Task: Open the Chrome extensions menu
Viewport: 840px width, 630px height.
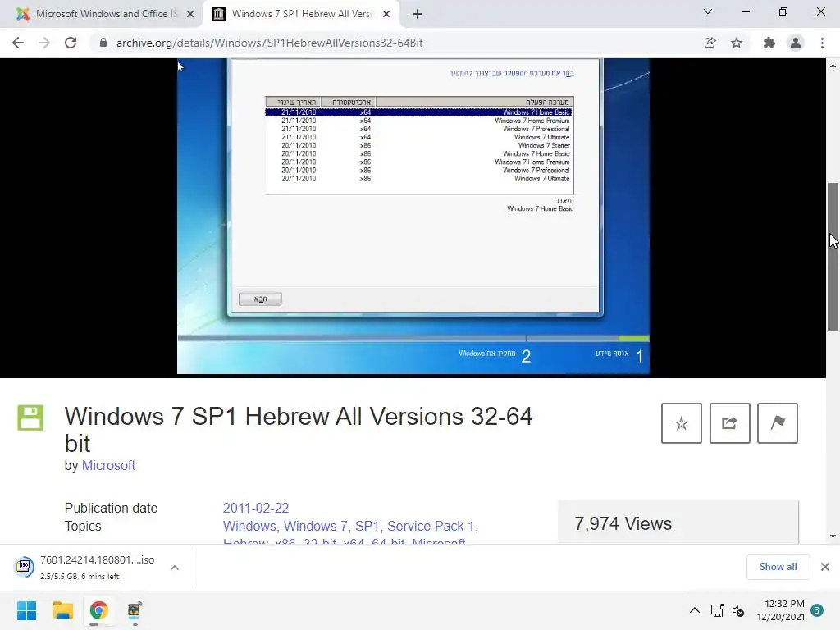Action: click(769, 43)
